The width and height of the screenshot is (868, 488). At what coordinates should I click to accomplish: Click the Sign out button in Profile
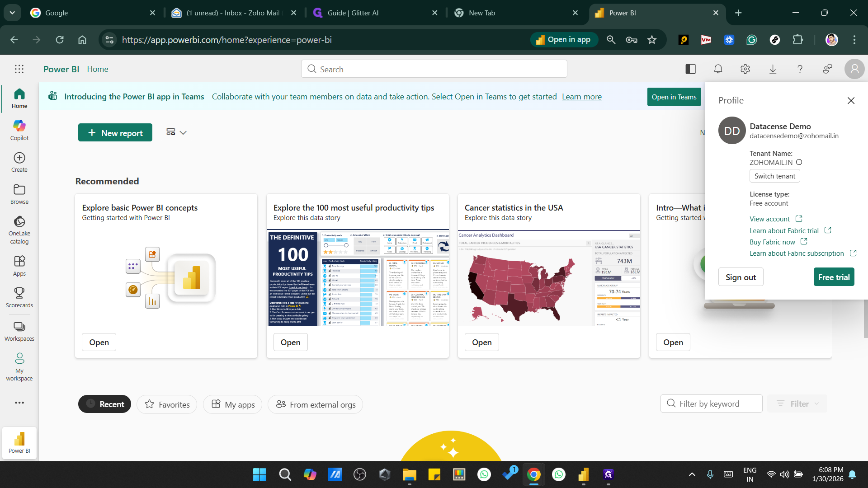[x=741, y=277]
